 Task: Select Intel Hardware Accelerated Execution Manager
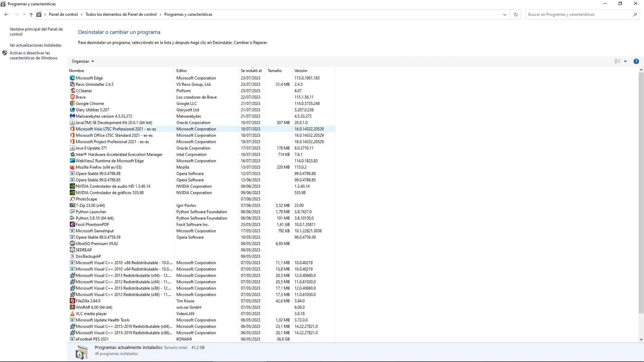click(201, 155)
